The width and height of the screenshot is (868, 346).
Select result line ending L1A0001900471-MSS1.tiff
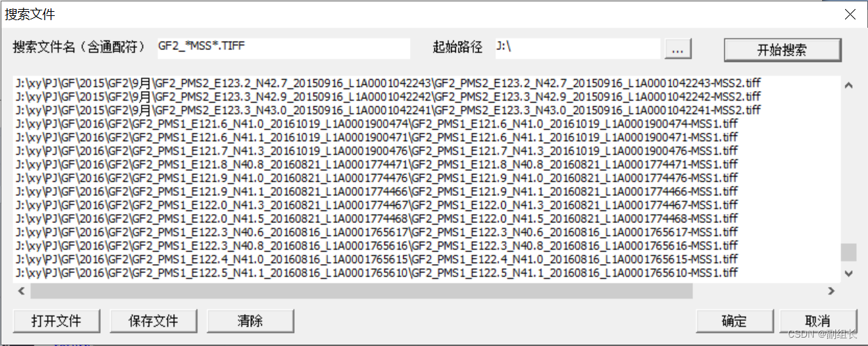[377, 138]
